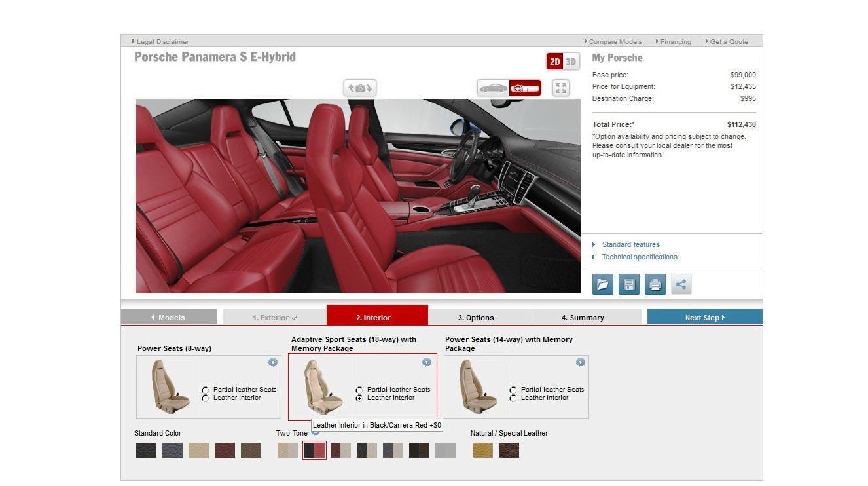868x486 pixels.
Task: Expand Technical specifications
Action: tap(640, 257)
